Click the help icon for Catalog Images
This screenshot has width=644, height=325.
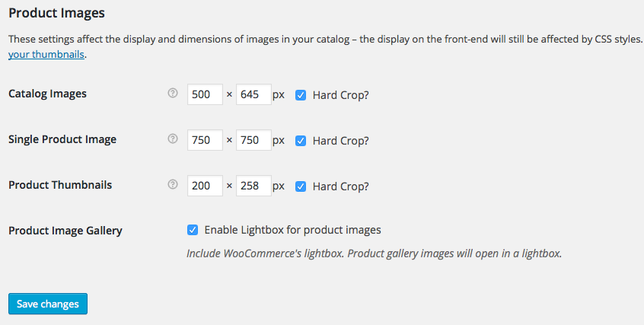coord(172,94)
